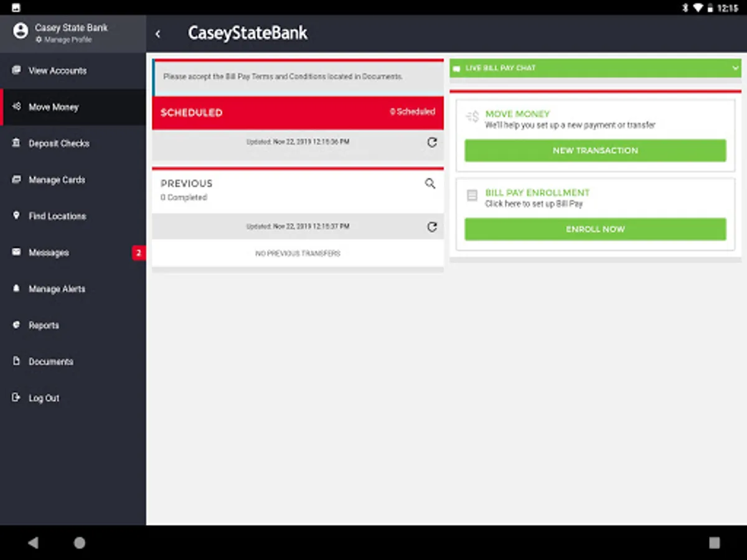Open Deposit Checks menu item
Viewport: 747px width, 560px height.
point(73,144)
